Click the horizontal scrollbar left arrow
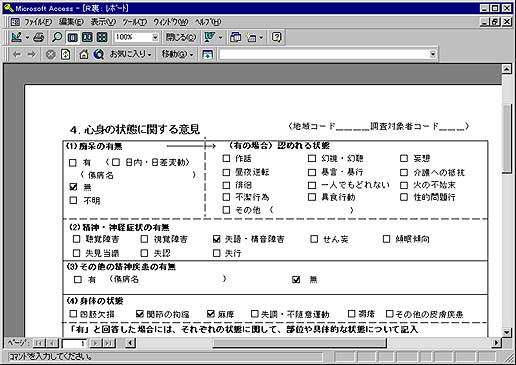Screen dimensions: 516x365 (131, 343)
